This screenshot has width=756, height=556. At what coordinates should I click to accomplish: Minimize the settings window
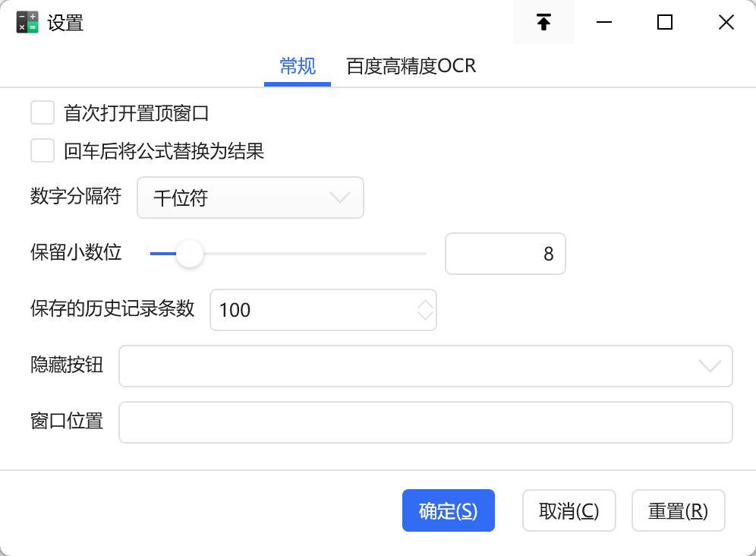click(x=604, y=23)
